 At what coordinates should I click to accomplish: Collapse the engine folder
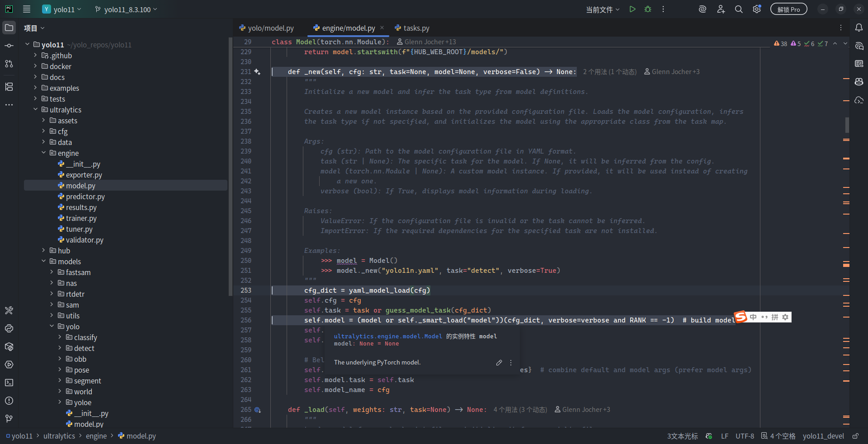point(44,153)
